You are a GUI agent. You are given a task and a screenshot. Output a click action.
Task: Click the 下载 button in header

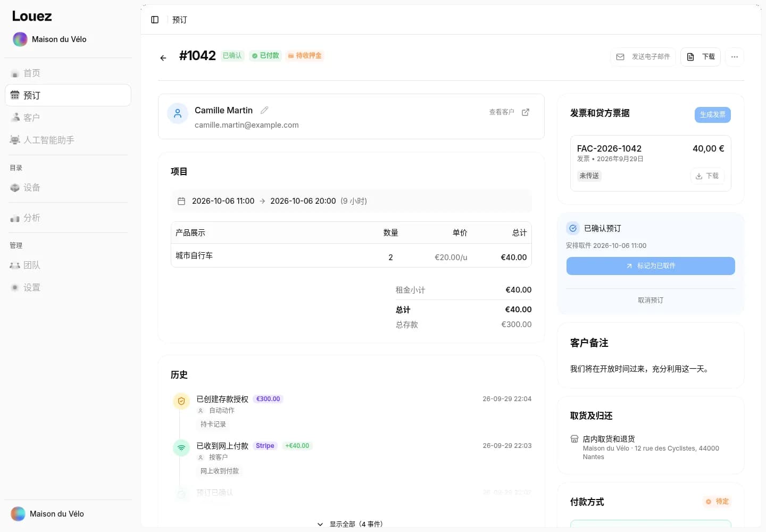point(701,57)
